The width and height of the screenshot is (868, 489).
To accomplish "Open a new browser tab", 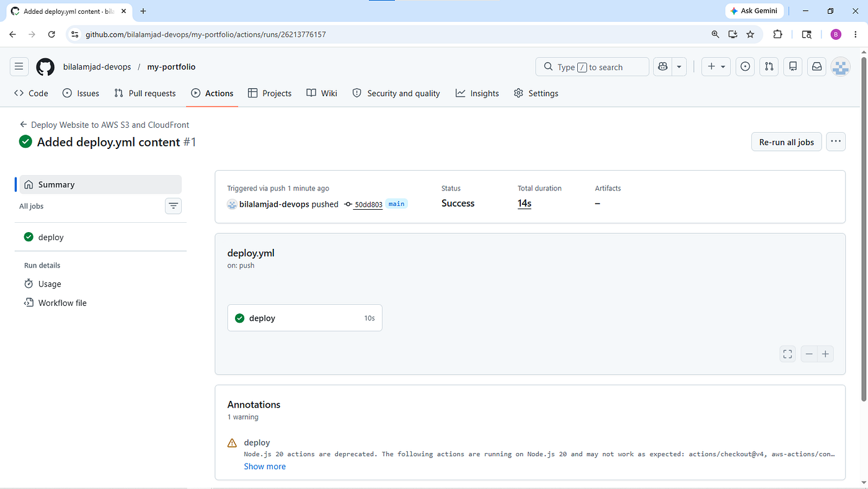I will point(143,11).
